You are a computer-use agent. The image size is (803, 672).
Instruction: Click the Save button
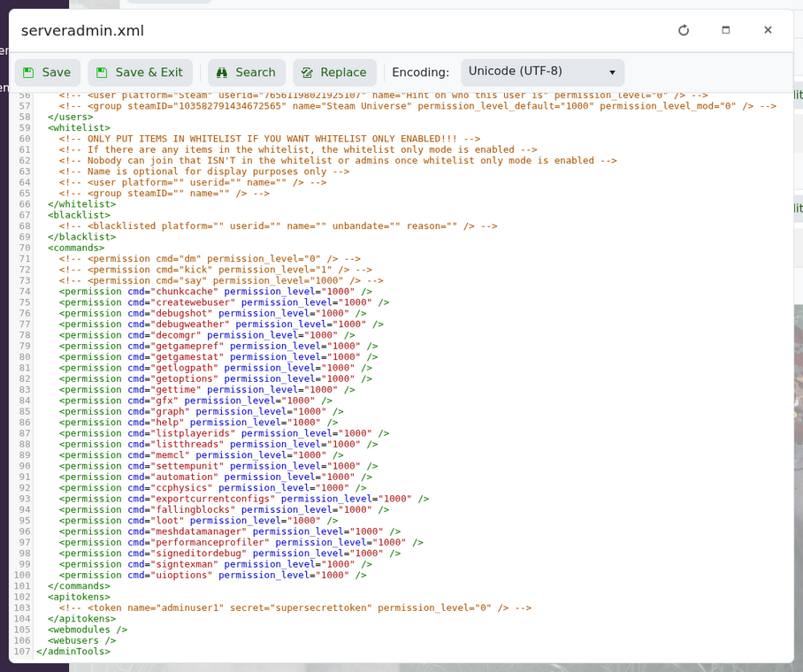pyautogui.click(x=47, y=73)
